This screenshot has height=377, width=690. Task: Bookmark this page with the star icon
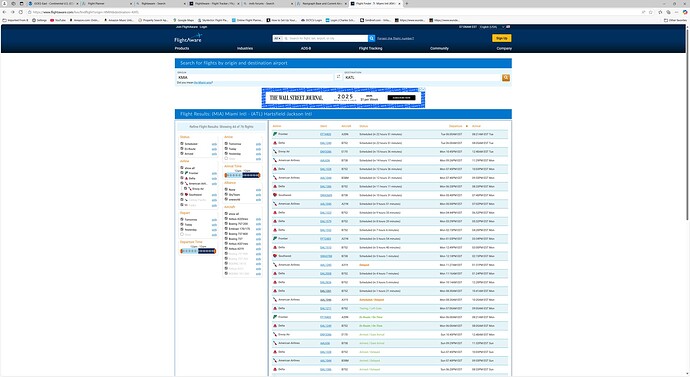tap(651, 12)
